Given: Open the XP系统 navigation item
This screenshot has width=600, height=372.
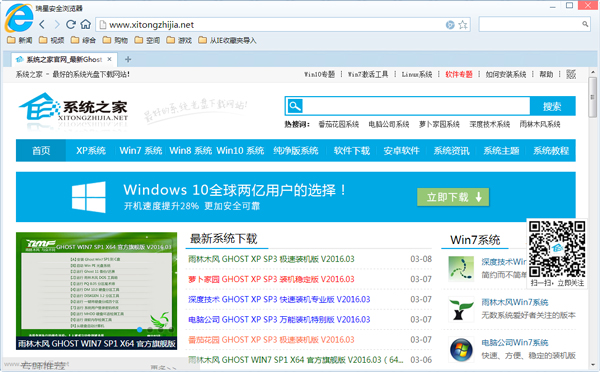Looking at the screenshot, I should (x=91, y=150).
